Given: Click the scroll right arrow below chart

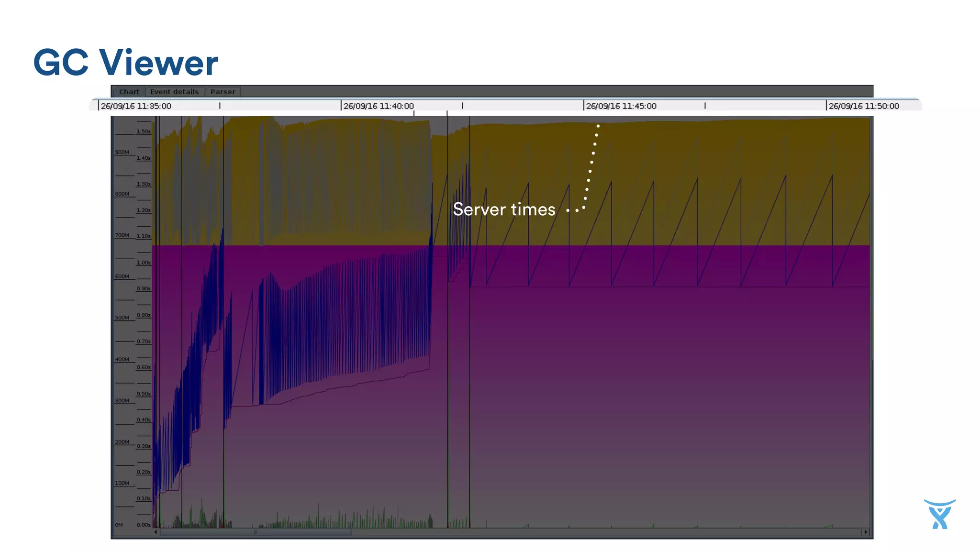Looking at the screenshot, I should click(x=866, y=532).
